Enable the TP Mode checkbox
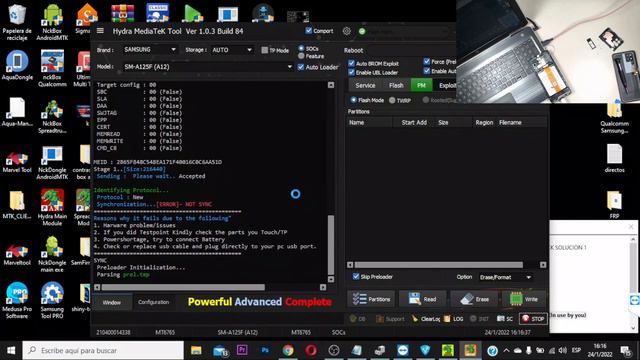 (264, 50)
